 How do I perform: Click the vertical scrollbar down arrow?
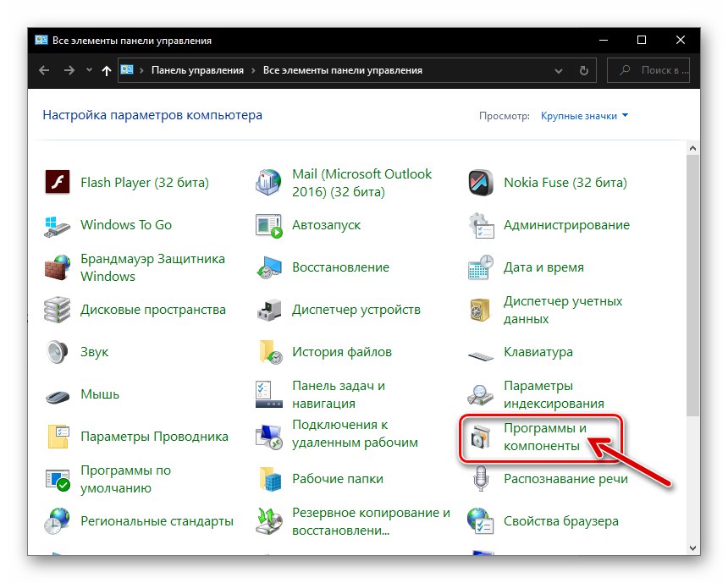(693, 548)
